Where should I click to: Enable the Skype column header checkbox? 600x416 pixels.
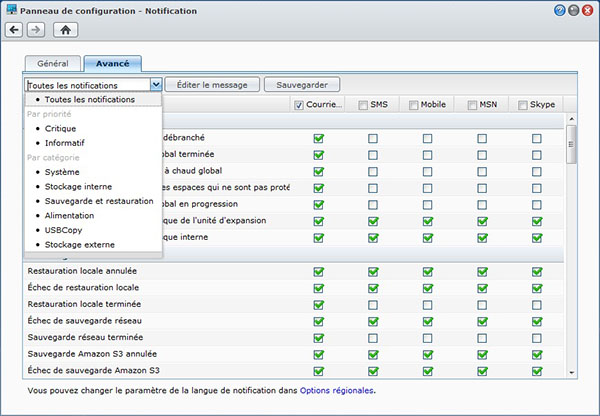522,105
